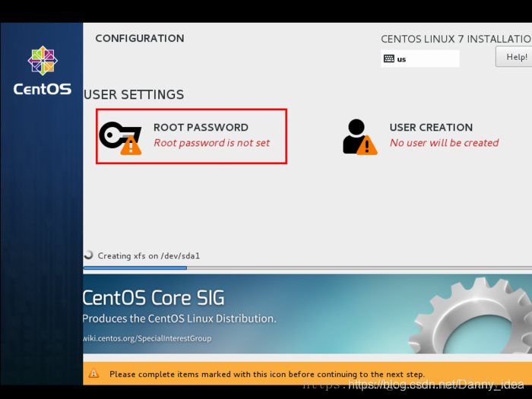This screenshot has height=399, width=532.
Task: Click 'Please complete items marked' warning message
Action: coord(267,374)
